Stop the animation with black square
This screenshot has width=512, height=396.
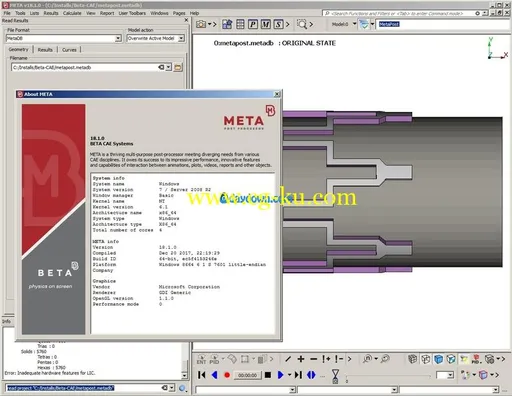tap(268, 375)
